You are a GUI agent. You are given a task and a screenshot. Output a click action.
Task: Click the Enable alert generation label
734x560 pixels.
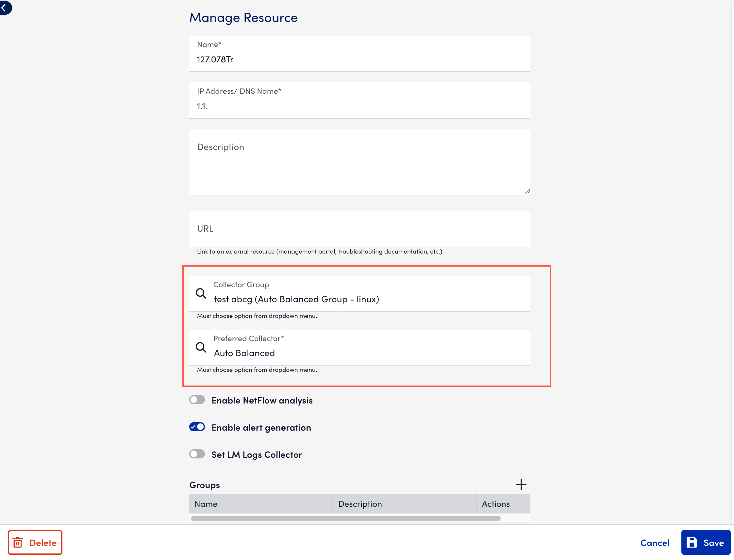pos(261,428)
